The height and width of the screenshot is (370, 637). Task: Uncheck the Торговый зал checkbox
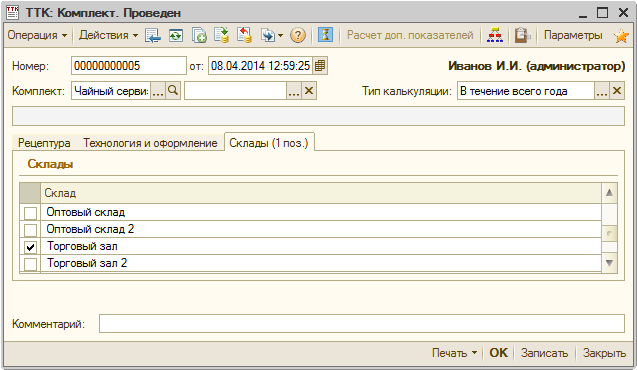(30, 247)
